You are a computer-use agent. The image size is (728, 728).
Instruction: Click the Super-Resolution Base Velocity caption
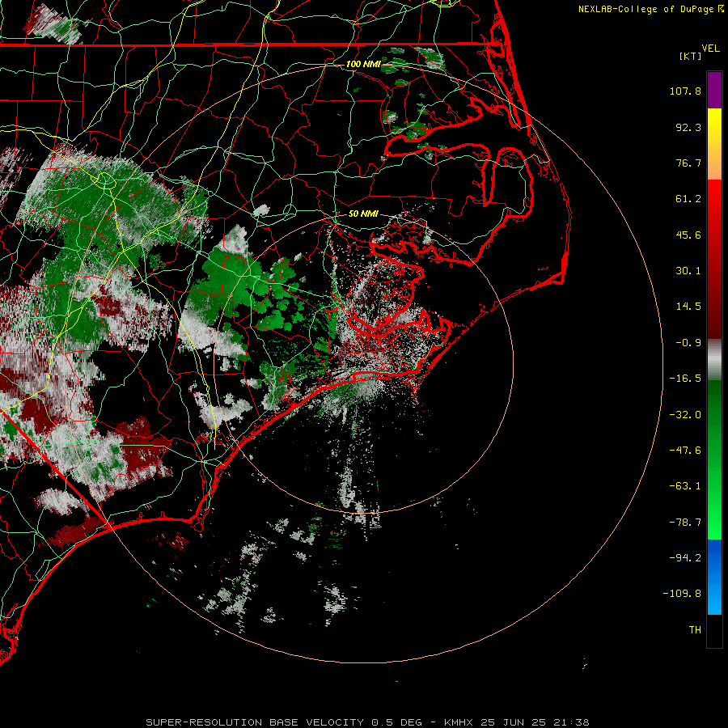[x=367, y=722]
